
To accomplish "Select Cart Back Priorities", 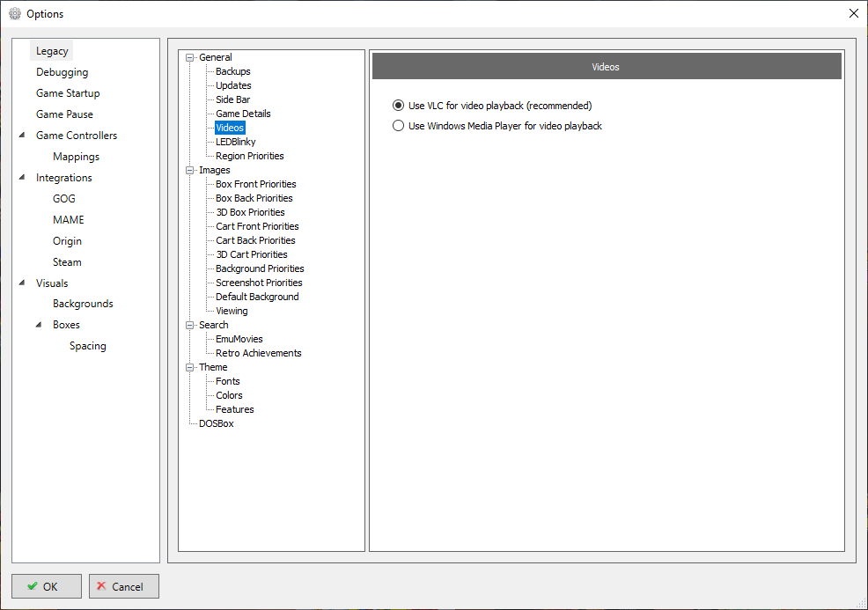I will tap(256, 240).
